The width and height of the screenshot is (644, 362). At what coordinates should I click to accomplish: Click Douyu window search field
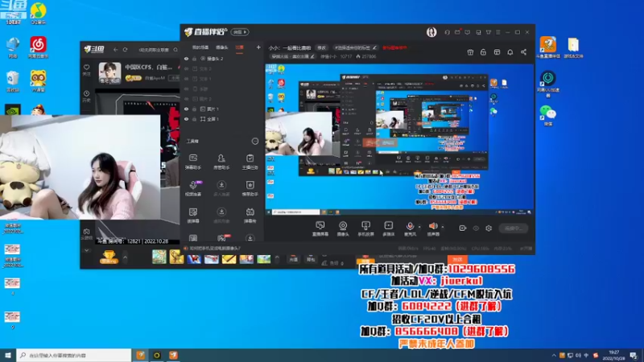point(158,50)
